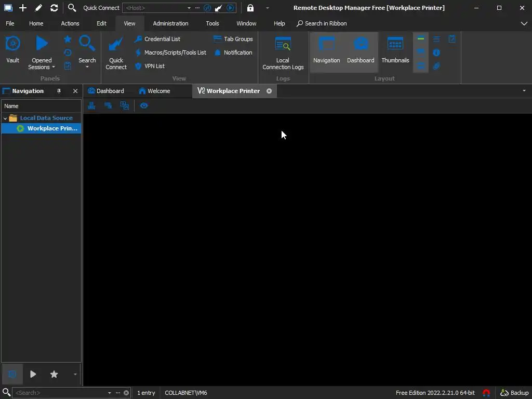Click the pencil edit icon in title bar

point(38,8)
